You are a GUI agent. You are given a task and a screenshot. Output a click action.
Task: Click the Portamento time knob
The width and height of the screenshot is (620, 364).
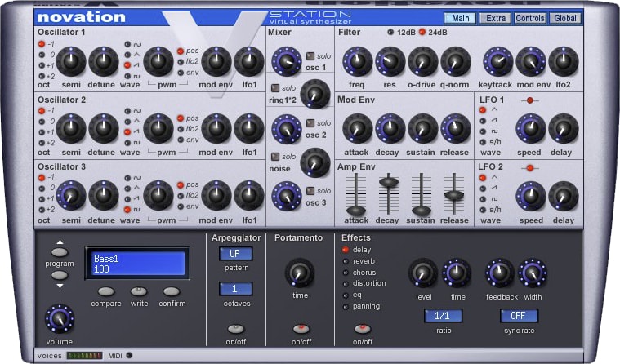(299, 273)
